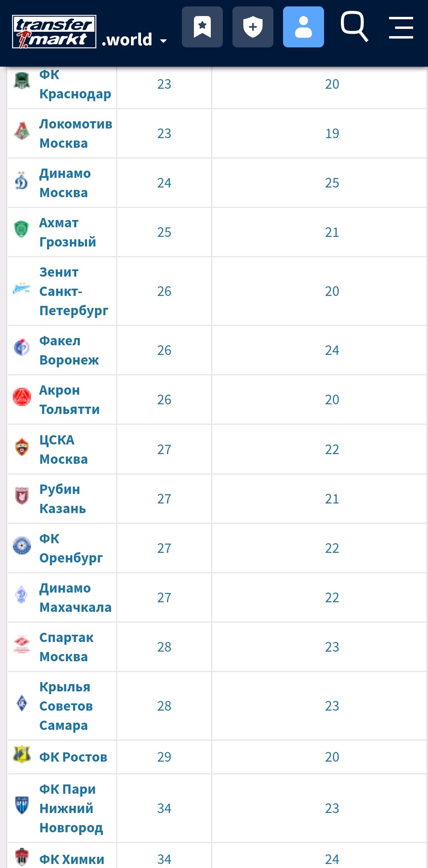The height and width of the screenshot is (868, 428).
Task: Open the hamburger menu
Action: click(x=401, y=27)
